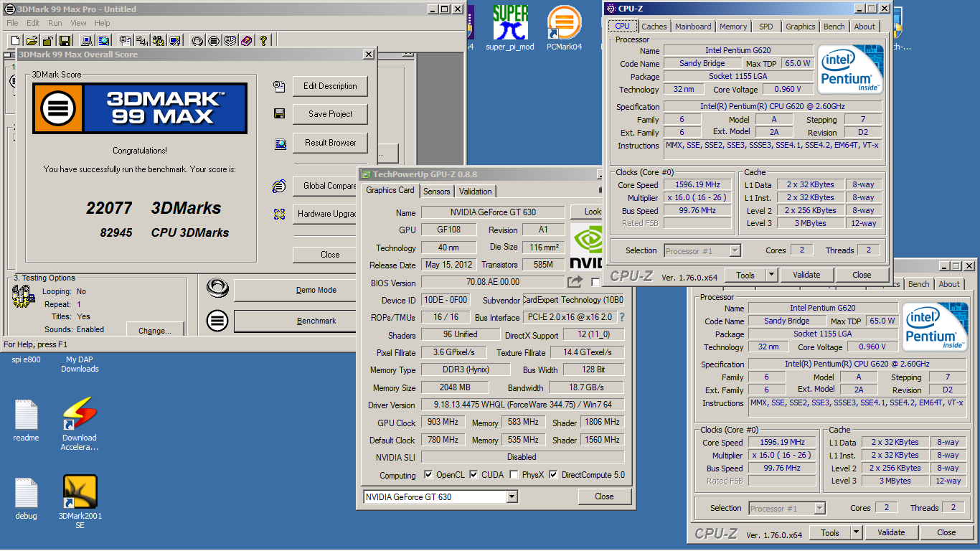Open the Caches tab in upper CPU-Z
The image size is (980, 551).
pos(654,27)
